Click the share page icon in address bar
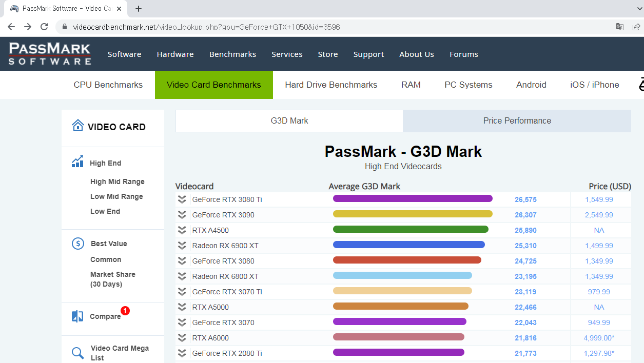This screenshot has width=644, height=363. click(x=636, y=27)
